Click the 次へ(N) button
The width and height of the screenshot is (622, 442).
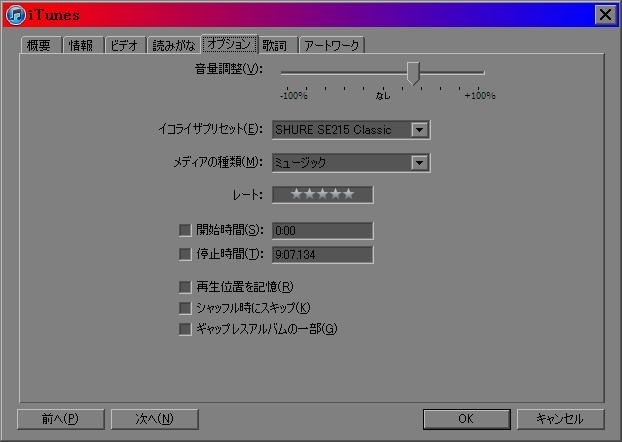pos(154,419)
